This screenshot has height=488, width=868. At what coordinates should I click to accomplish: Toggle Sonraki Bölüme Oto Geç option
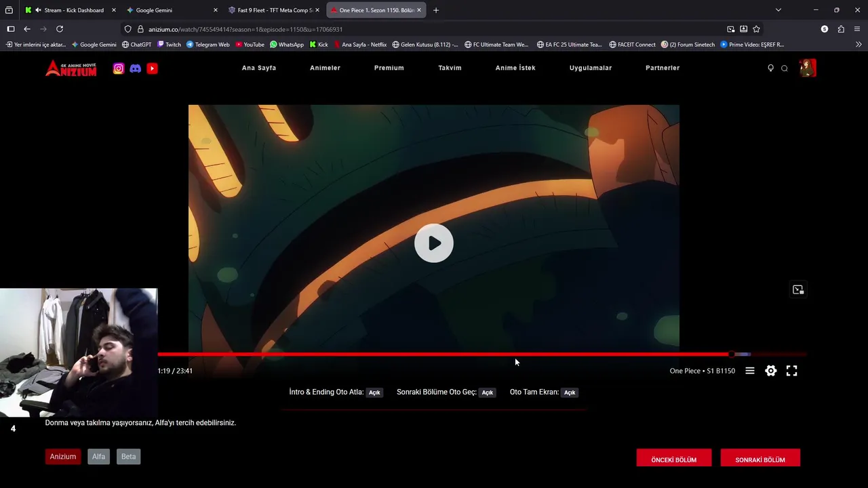(x=487, y=392)
